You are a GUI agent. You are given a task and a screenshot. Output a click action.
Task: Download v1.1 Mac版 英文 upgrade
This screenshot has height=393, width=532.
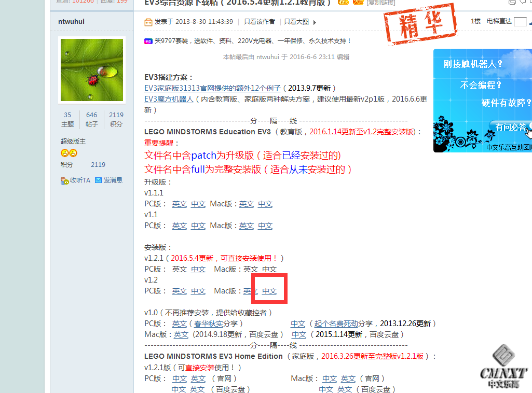click(247, 226)
